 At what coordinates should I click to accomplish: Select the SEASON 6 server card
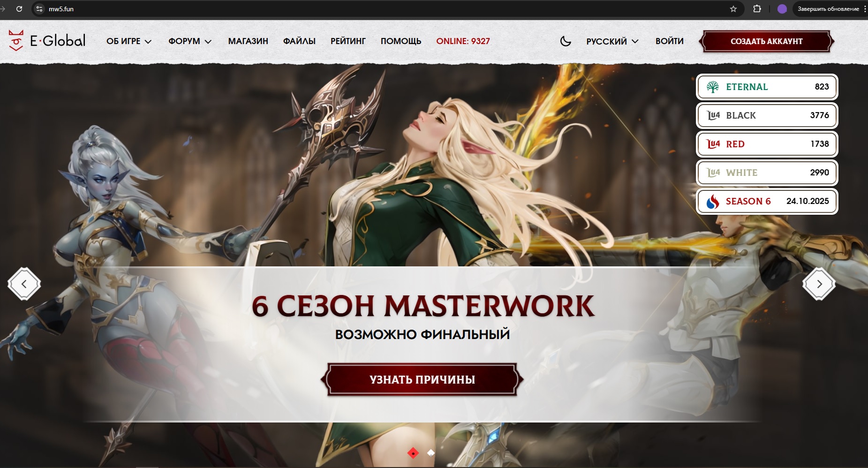coord(767,201)
